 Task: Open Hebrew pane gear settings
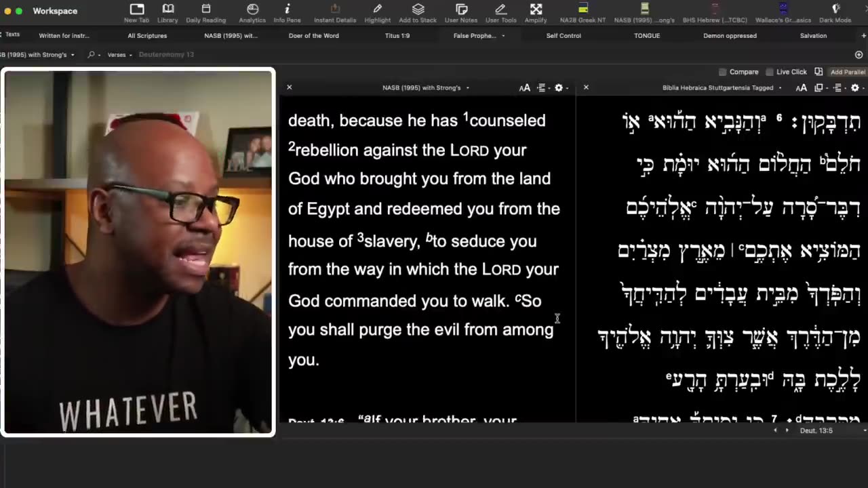(x=856, y=87)
